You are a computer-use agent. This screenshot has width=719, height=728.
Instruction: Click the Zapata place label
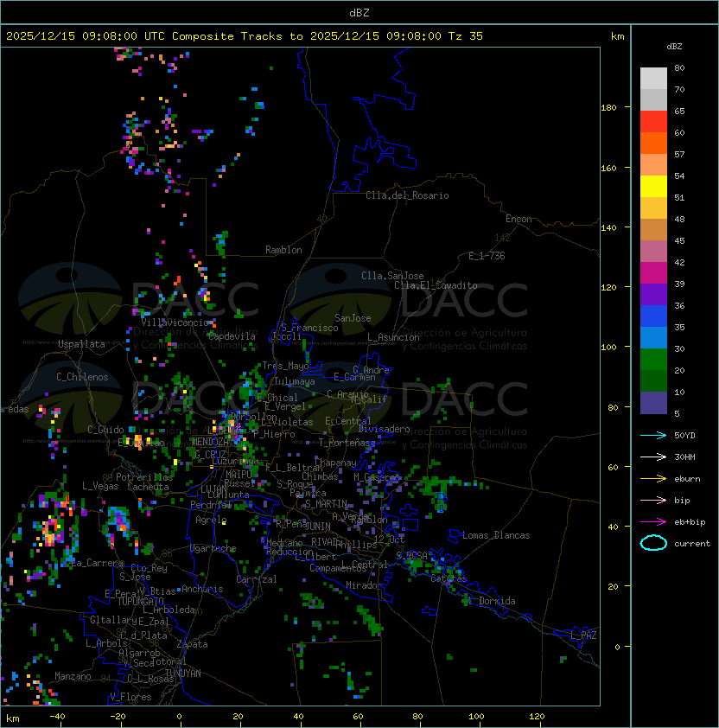pos(192,644)
